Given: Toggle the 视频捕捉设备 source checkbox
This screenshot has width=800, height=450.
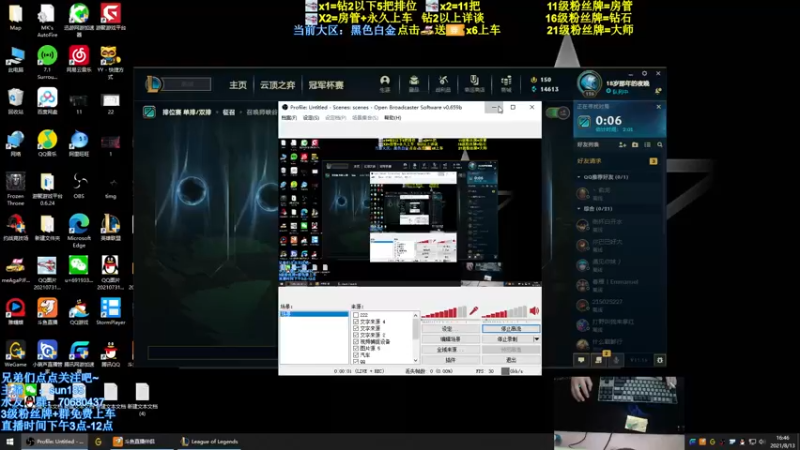Looking at the screenshot, I should [x=356, y=342].
